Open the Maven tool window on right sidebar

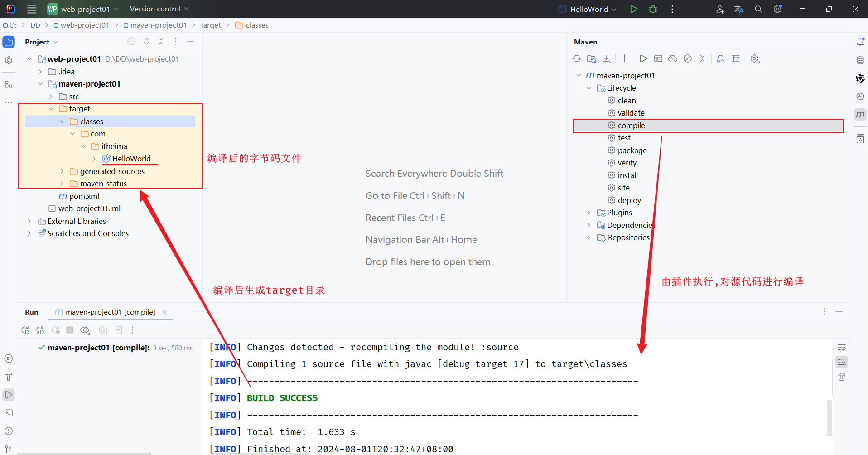point(860,114)
